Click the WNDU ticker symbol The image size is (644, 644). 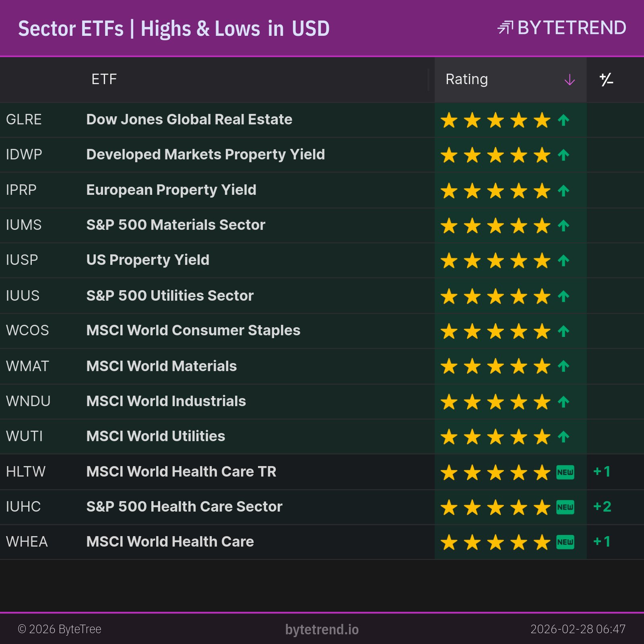pos(28,401)
